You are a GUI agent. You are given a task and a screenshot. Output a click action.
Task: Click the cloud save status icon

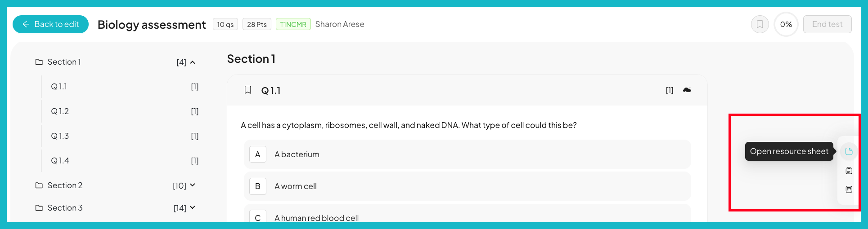(x=687, y=90)
